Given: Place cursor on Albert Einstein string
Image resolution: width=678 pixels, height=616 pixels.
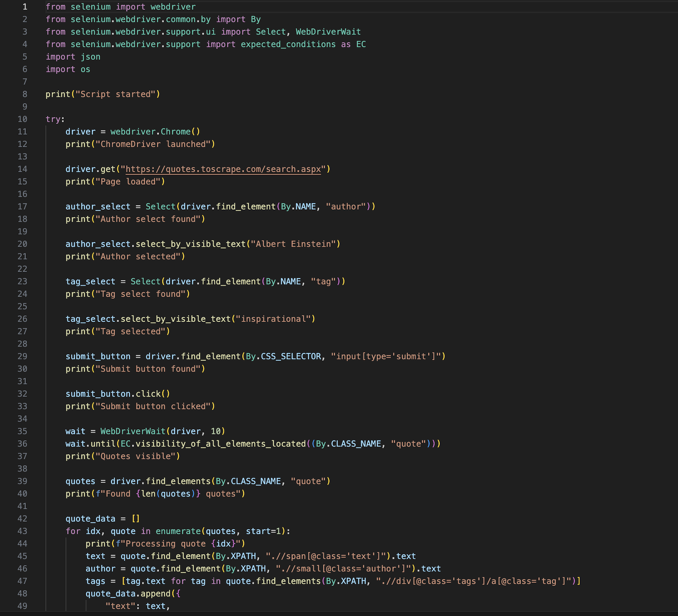Looking at the screenshot, I should 294,244.
